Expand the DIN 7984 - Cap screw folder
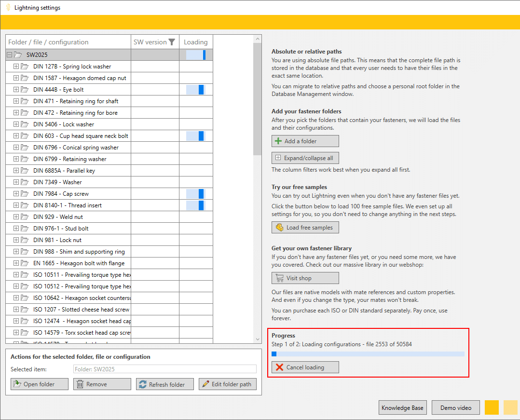This screenshot has height=420, width=520. coord(16,194)
